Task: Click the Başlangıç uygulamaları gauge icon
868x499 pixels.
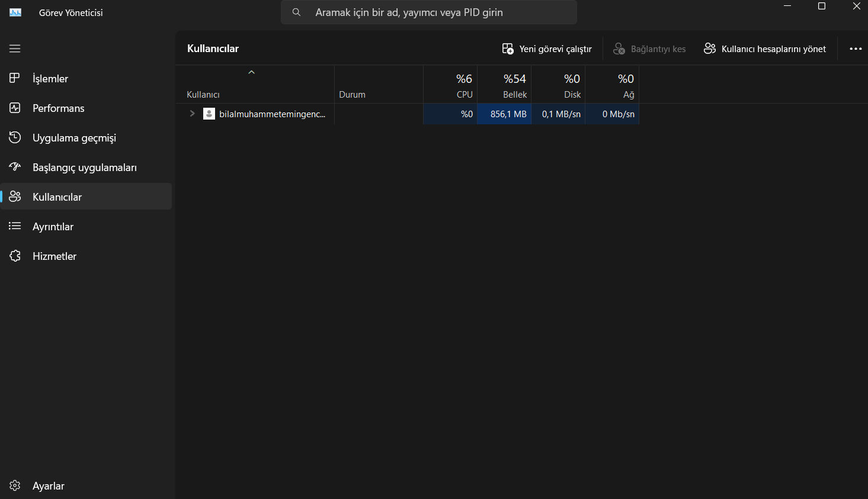Action: point(15,167)
